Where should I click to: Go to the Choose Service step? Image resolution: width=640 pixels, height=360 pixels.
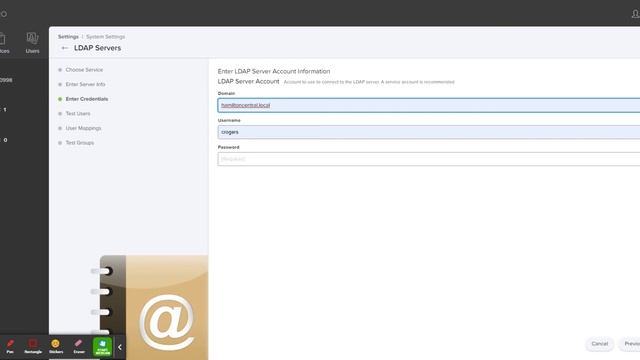click(x=84, y=70)
